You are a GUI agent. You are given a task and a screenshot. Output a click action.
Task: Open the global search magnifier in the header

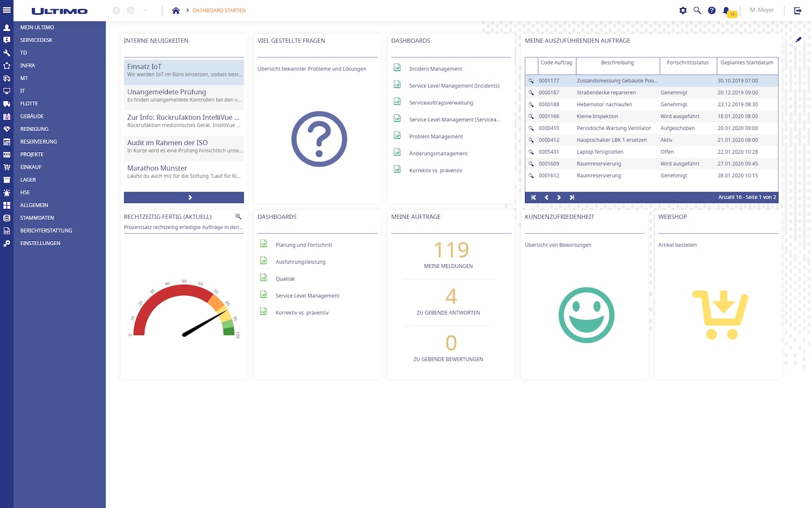click(697, 10)
